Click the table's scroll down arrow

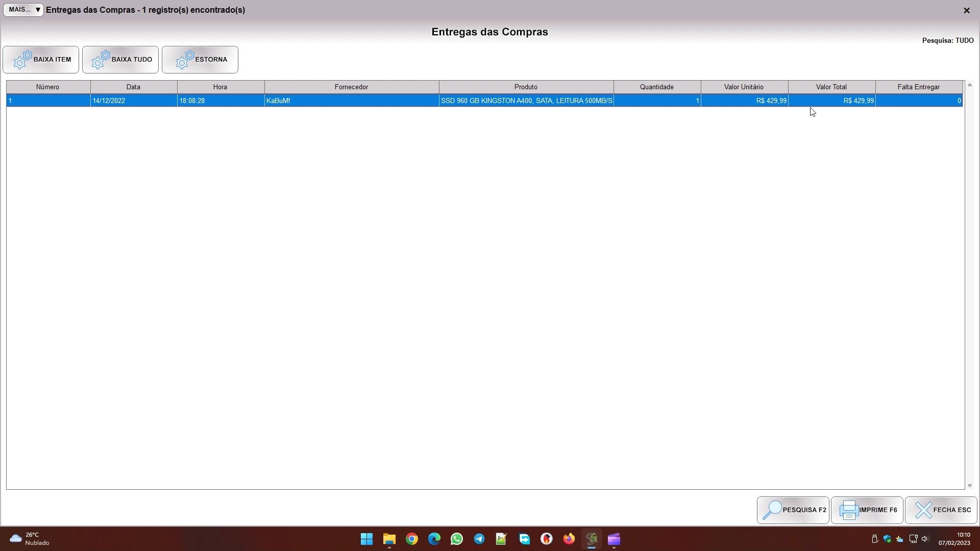[x=970, y=486]
